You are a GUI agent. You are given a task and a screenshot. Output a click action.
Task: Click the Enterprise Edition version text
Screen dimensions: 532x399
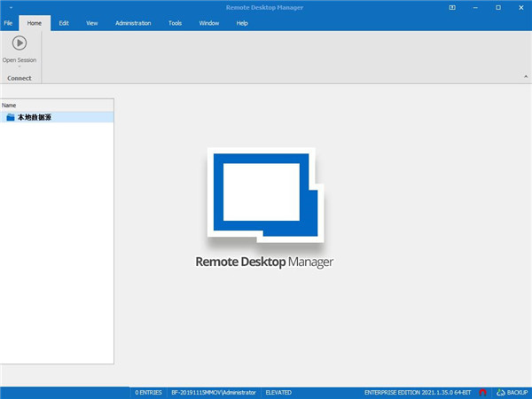[x=418, y=393]
